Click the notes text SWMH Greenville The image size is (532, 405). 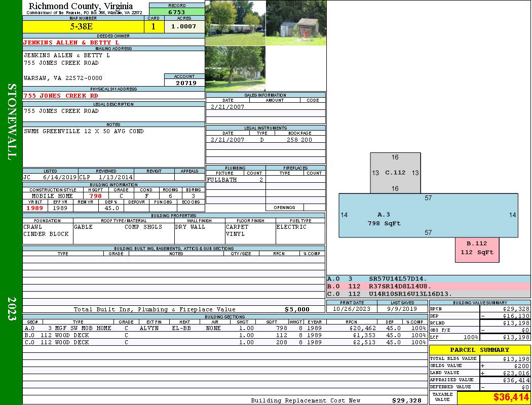point(84,131)
